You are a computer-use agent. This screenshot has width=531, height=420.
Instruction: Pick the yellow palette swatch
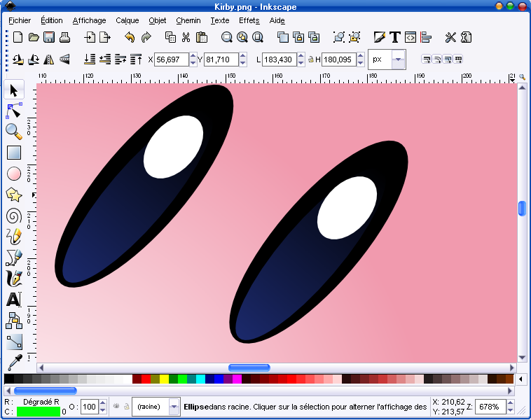click(164, 379)
